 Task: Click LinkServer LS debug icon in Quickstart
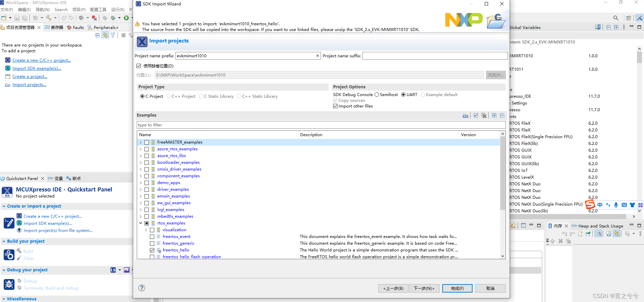[113, 270]
